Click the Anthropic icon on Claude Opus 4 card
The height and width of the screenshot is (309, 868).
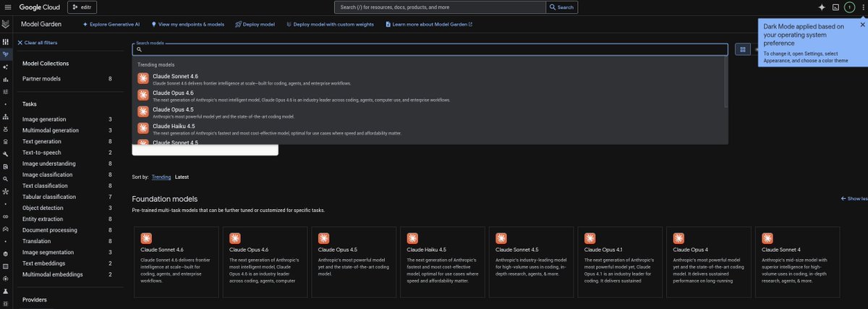click(x=678, y=238)
